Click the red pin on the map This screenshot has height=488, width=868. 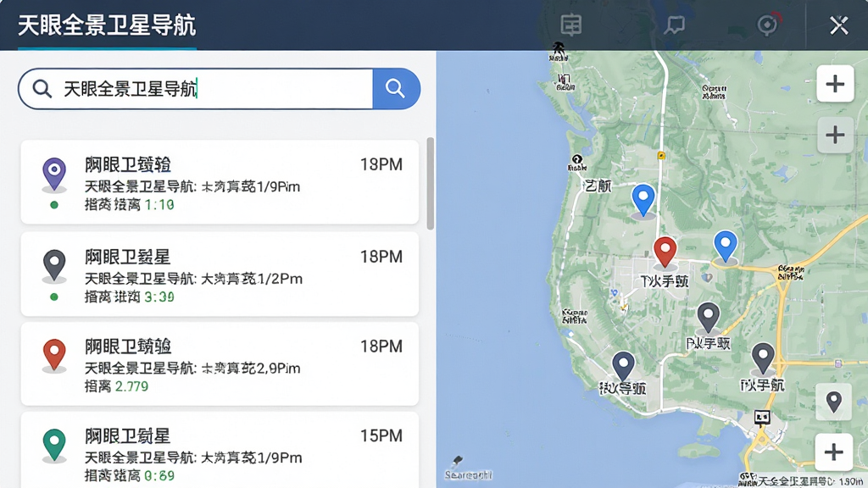click(x=665, y=252)
